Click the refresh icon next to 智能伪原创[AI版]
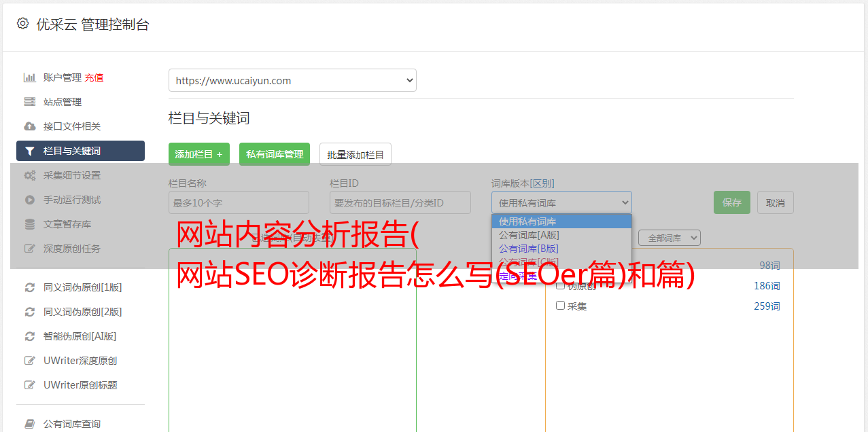The image size is (868, 432). tap(29, 336)
